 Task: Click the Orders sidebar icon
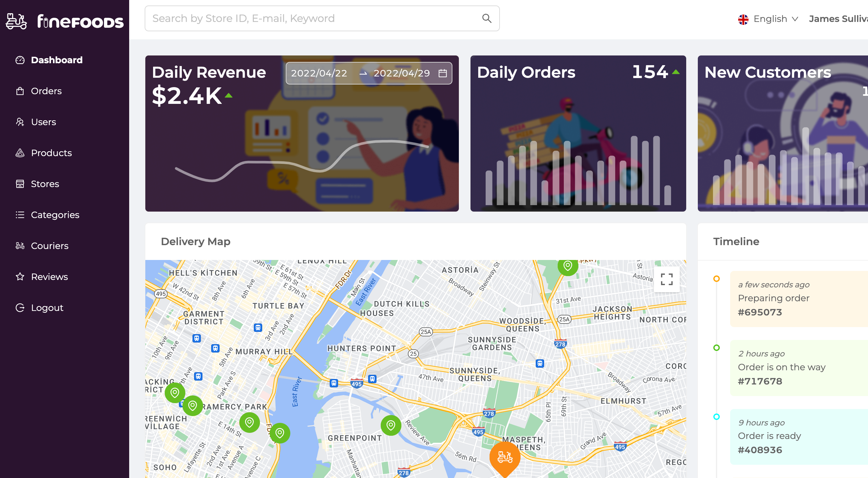point(19,91)
